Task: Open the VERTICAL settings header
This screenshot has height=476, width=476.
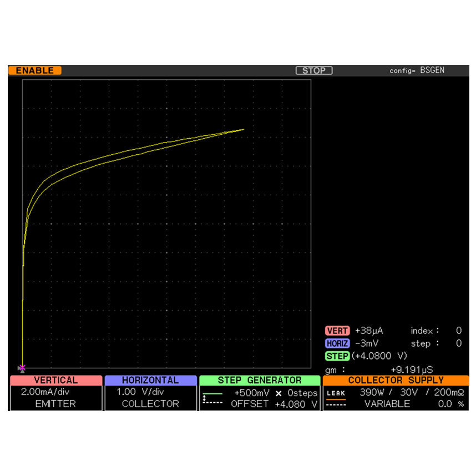Action: pos(56,381)
